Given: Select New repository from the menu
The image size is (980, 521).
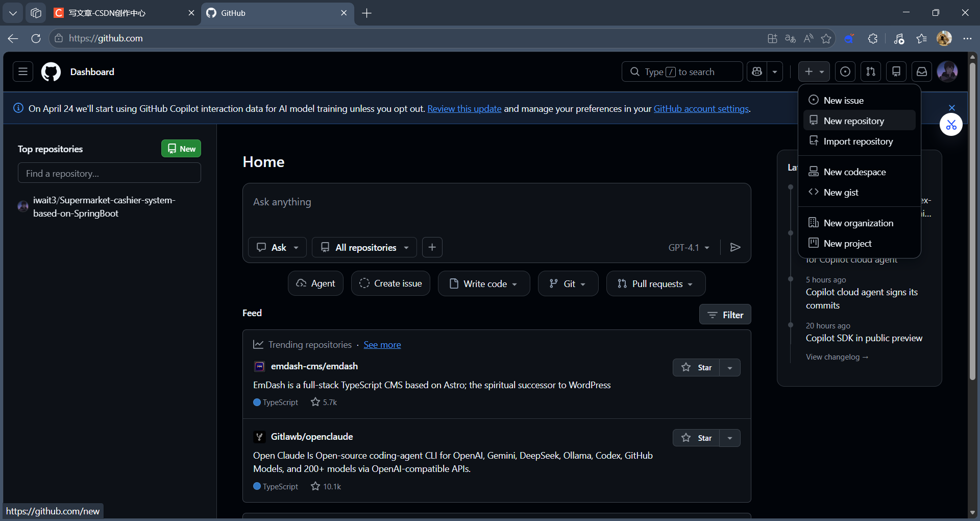Looking at the screenshot, I should (x=860, y=121).
